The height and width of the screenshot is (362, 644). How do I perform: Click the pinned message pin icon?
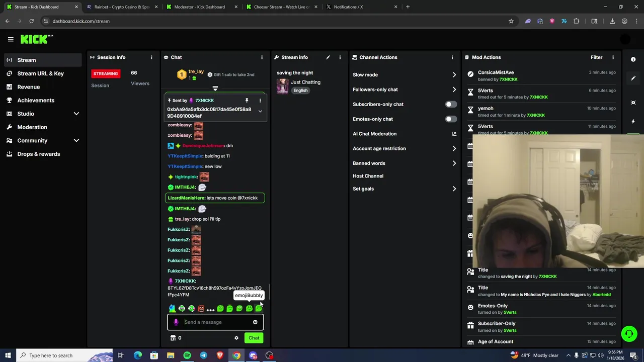coord(247,101)
